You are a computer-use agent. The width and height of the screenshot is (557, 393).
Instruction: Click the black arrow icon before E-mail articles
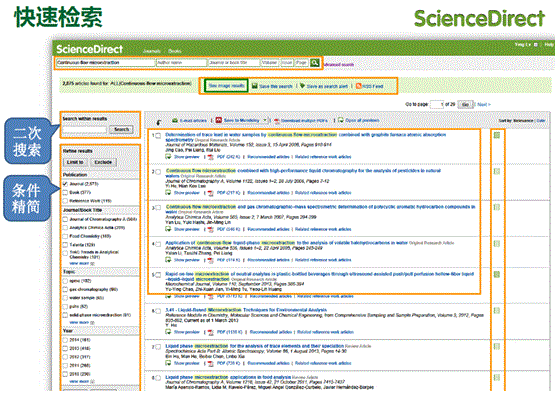coord(159,122)
